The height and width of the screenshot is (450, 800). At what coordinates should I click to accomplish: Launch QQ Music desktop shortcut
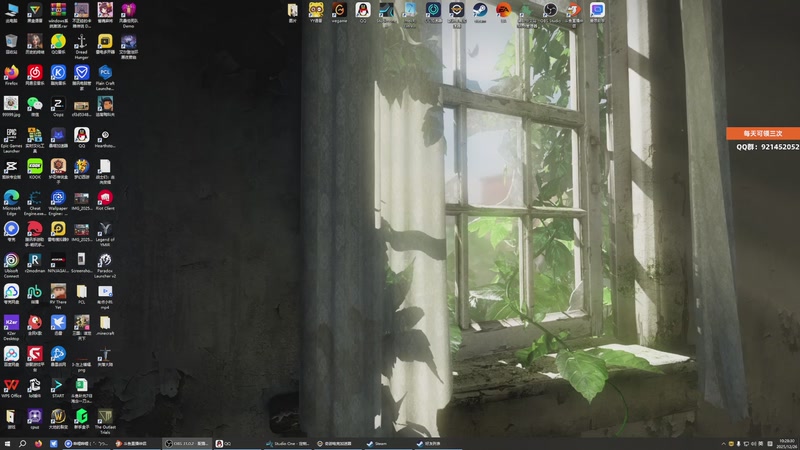click(58, 44)
